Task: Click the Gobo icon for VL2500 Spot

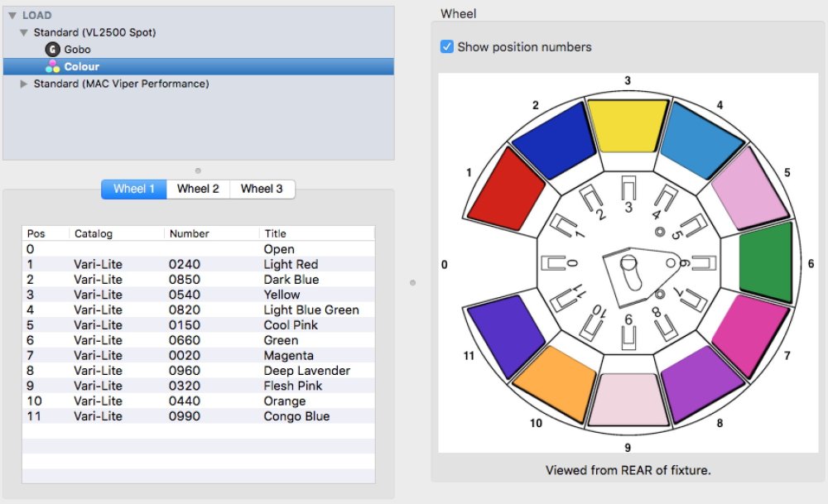Action: click(53, 50)
